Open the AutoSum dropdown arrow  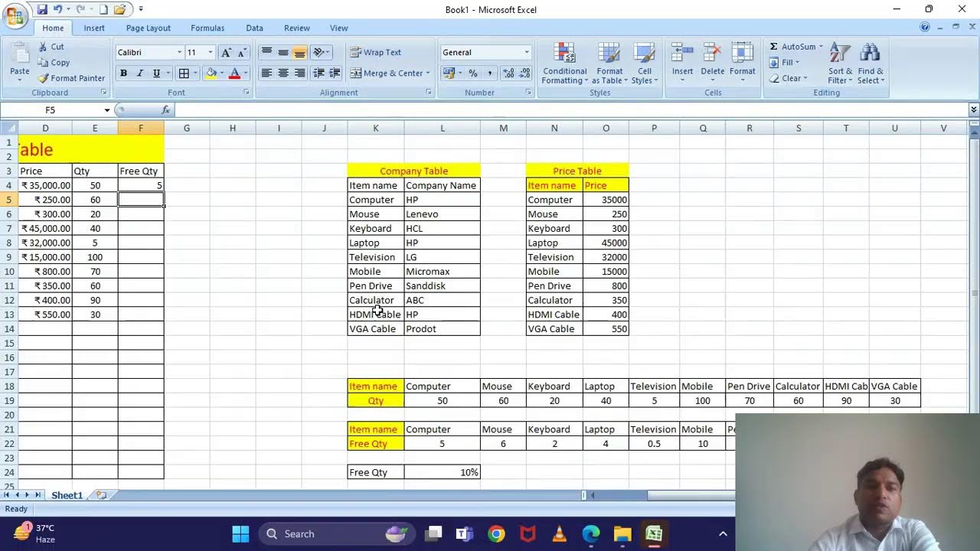(821, 47)
